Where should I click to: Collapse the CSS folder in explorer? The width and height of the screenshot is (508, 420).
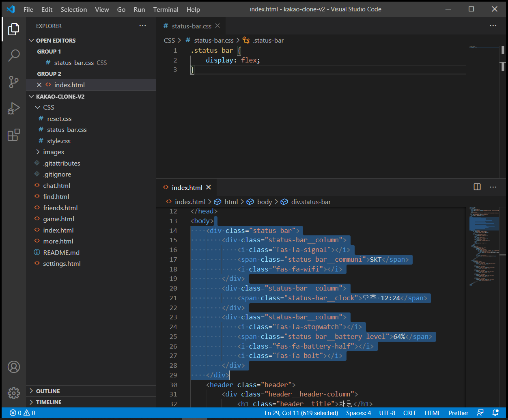coord(48,108)
